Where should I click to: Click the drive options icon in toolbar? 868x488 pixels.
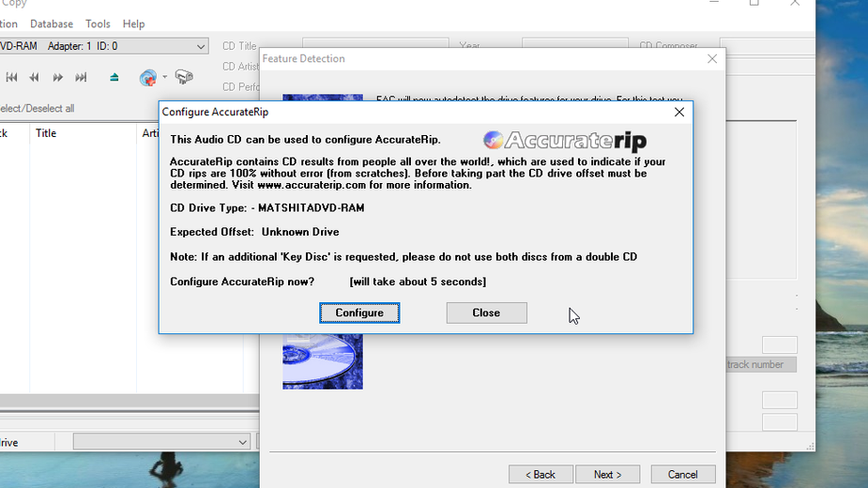click(184, 77)
